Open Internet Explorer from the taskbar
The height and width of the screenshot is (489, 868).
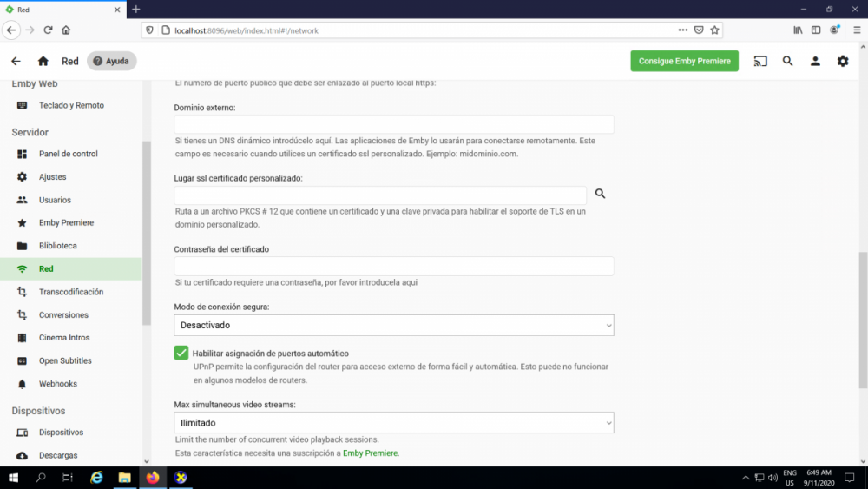[97, 478]
